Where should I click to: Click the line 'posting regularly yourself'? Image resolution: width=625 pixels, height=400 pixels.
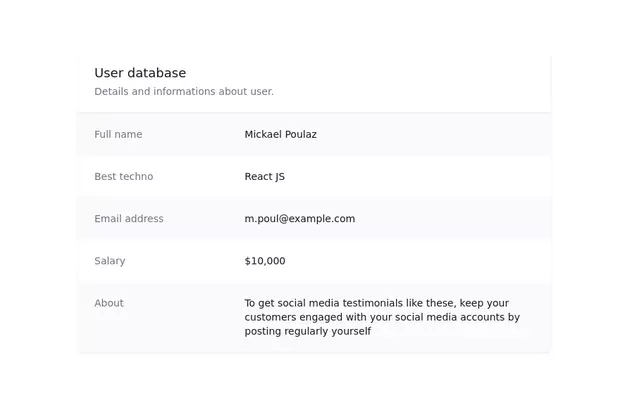point(307,331)
